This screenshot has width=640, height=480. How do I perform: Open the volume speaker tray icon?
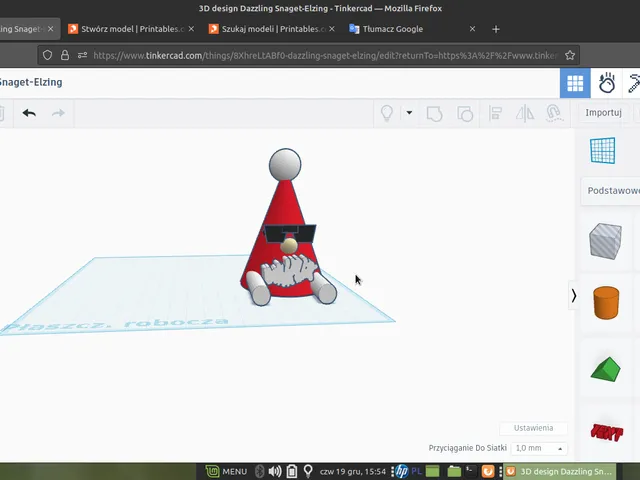(275, 471)
